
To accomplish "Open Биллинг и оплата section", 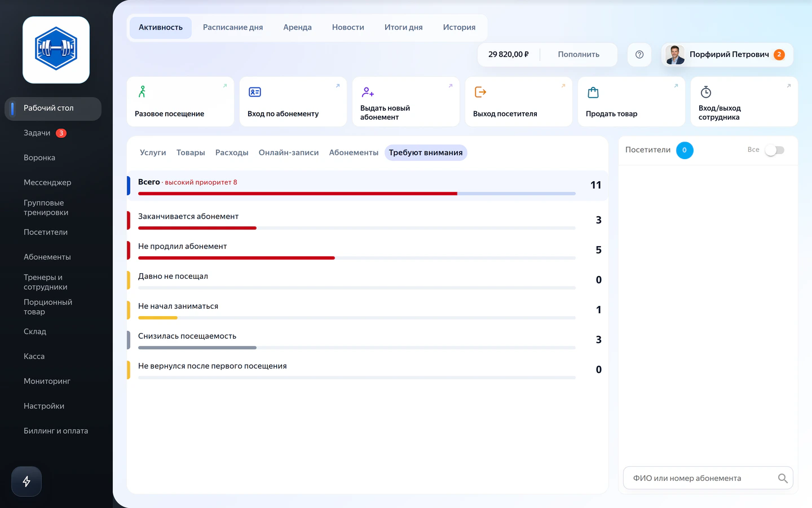I will [x=53, y=431].
